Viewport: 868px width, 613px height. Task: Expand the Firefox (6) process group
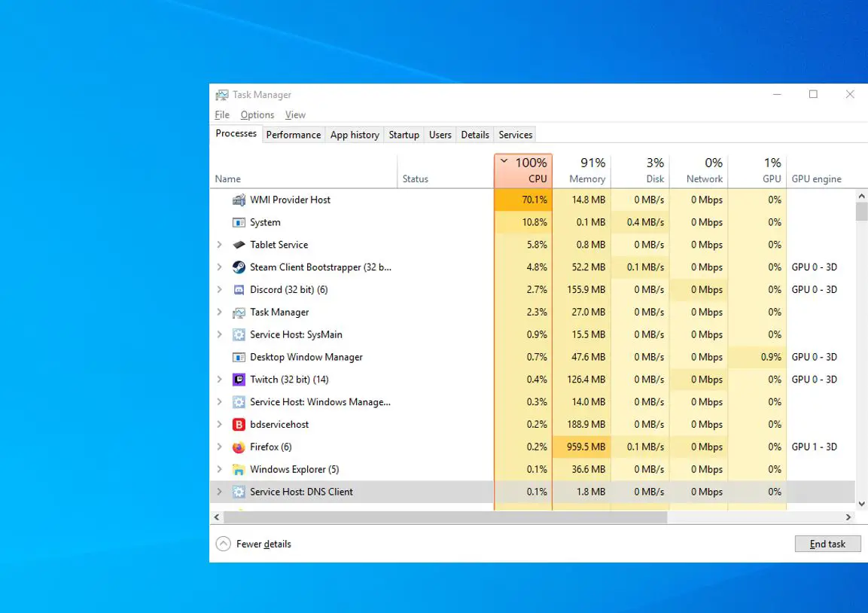pos(219,447)
